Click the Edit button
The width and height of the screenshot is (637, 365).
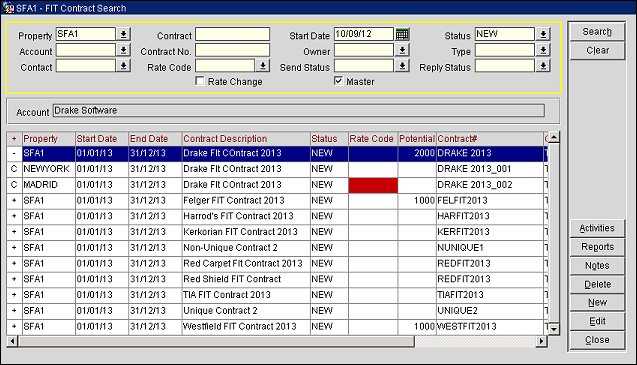coord(597,321)
